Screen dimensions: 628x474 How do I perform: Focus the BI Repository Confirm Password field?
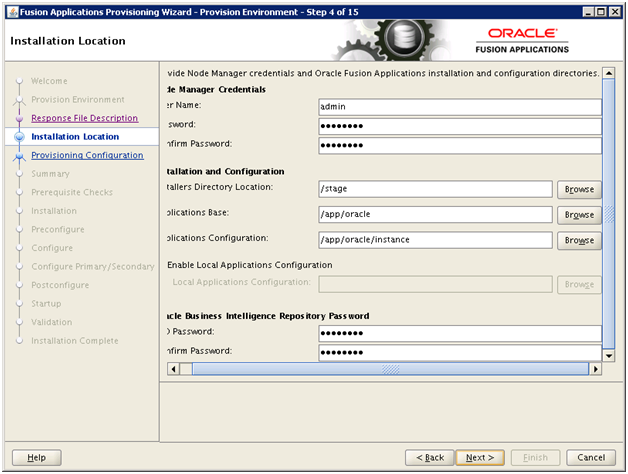click(x=460, y=352)
